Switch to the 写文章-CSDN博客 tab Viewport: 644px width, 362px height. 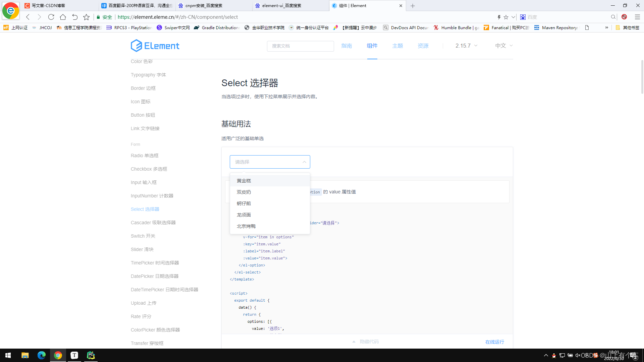[x=60, y=6]
